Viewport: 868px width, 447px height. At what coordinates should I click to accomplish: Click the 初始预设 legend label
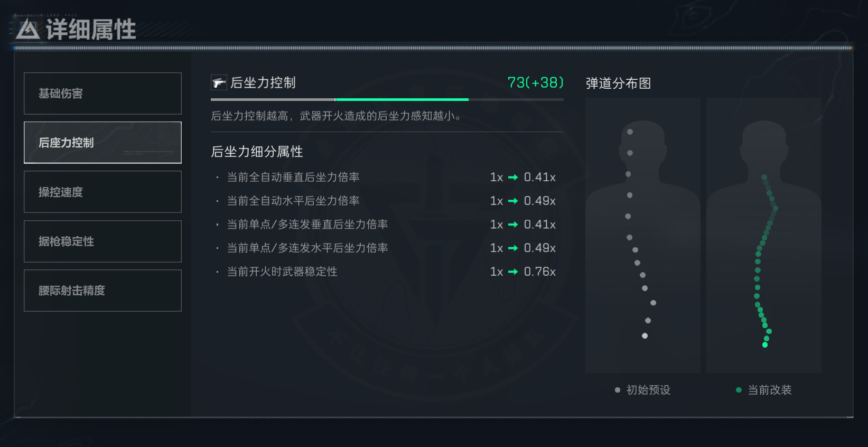click(x=648, y=390)
